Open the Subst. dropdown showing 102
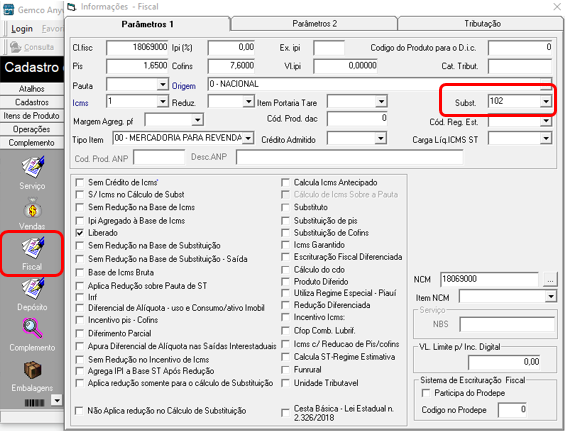Image resolution: width=566 pixels, height=431 pixels. pos(546,101)
